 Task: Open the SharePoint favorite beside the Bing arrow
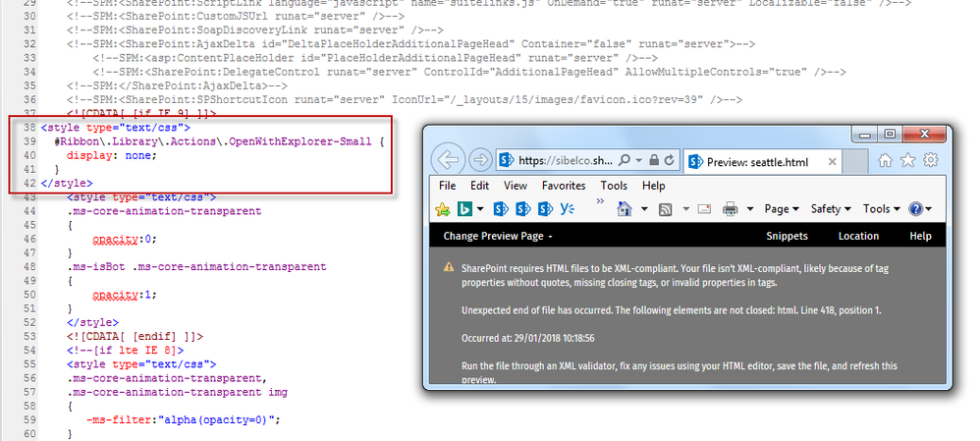tap(501, 209)
